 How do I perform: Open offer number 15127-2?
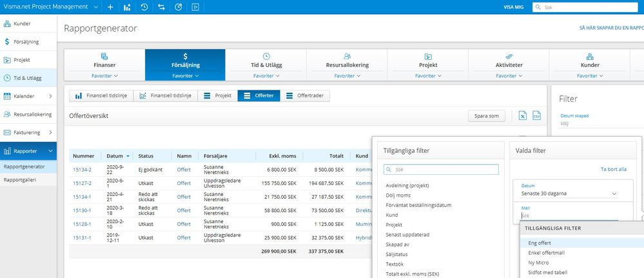coord(82,183)
